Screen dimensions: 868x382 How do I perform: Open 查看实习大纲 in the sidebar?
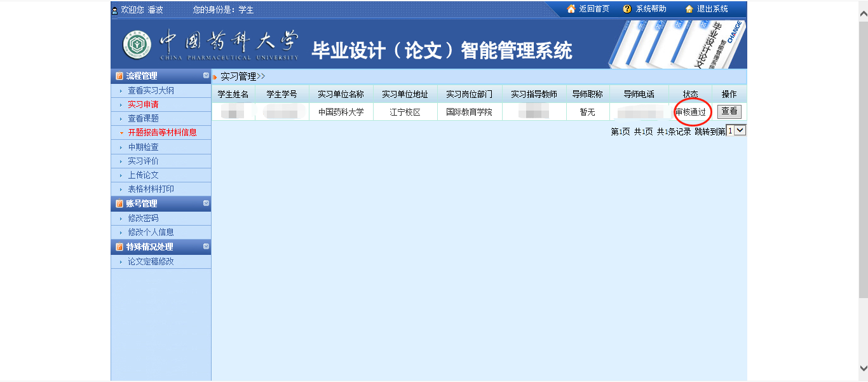[151, 91]
